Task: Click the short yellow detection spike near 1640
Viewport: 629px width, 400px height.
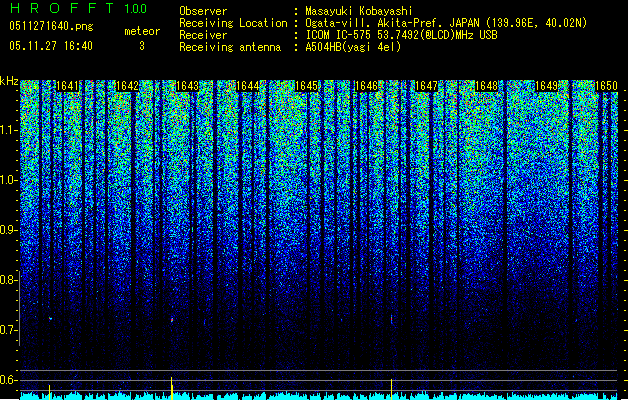Action: [49, 392]
